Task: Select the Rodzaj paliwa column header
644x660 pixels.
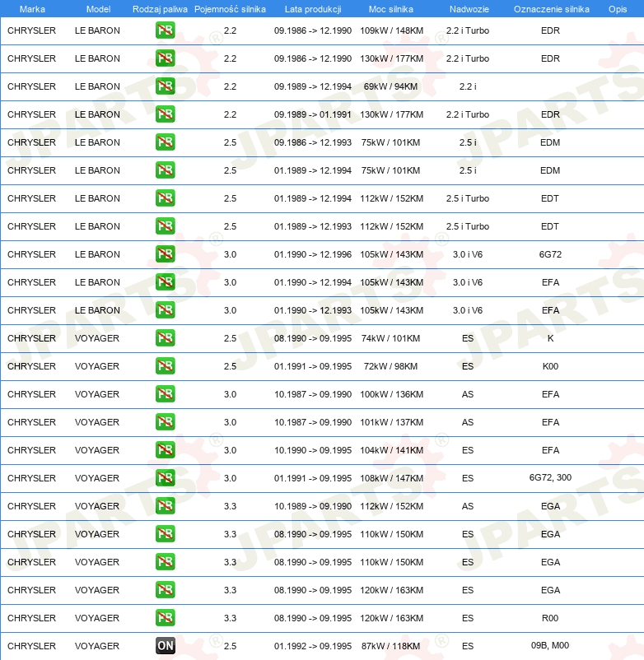Action: (x=160, y=9)
